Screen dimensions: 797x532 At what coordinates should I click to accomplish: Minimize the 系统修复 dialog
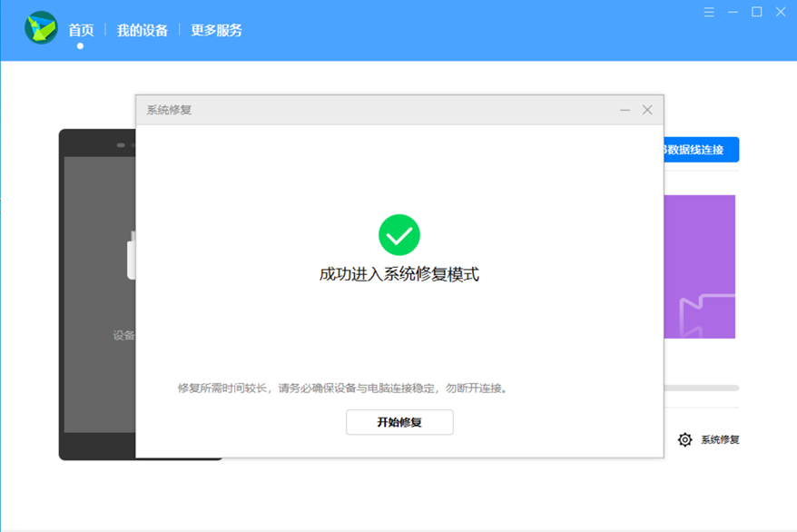click(625, 110)
